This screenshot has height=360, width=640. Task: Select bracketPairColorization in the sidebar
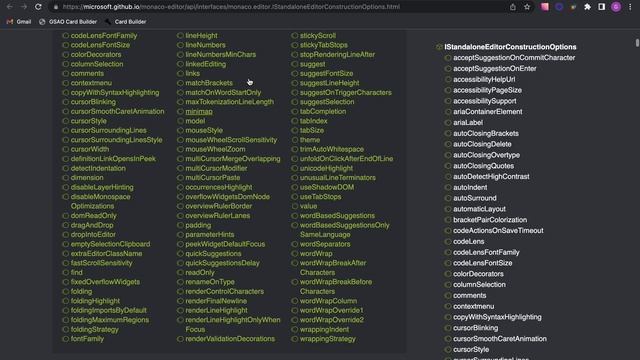tap(490, 220)
